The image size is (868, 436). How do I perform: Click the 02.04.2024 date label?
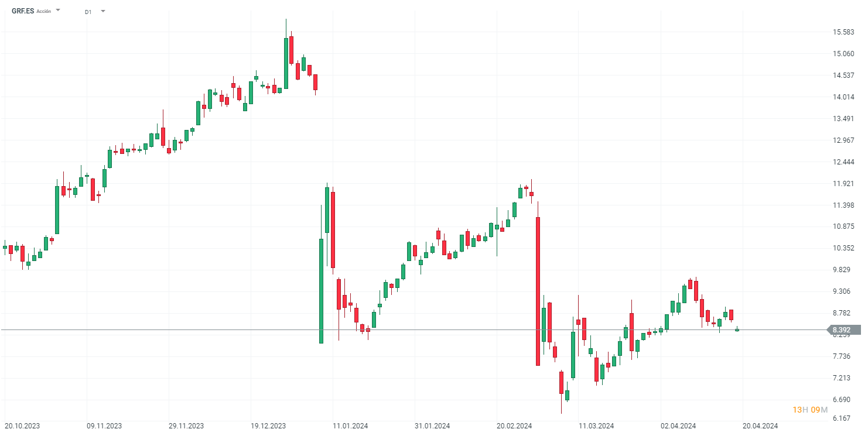(678, 426)
